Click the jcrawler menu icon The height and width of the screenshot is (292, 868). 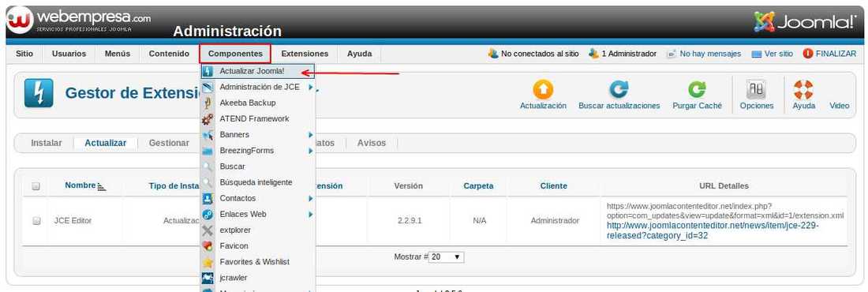click(208, 278)
